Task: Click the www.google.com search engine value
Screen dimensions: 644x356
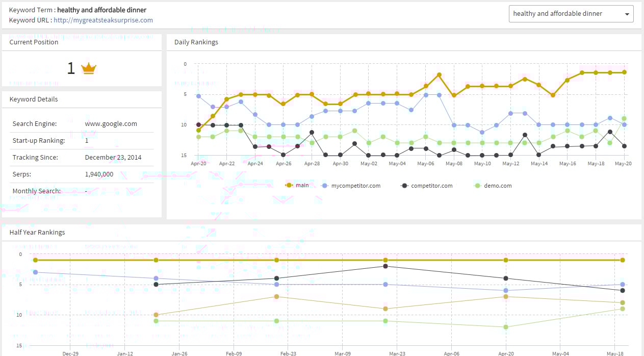Action: tap(111, 124)
